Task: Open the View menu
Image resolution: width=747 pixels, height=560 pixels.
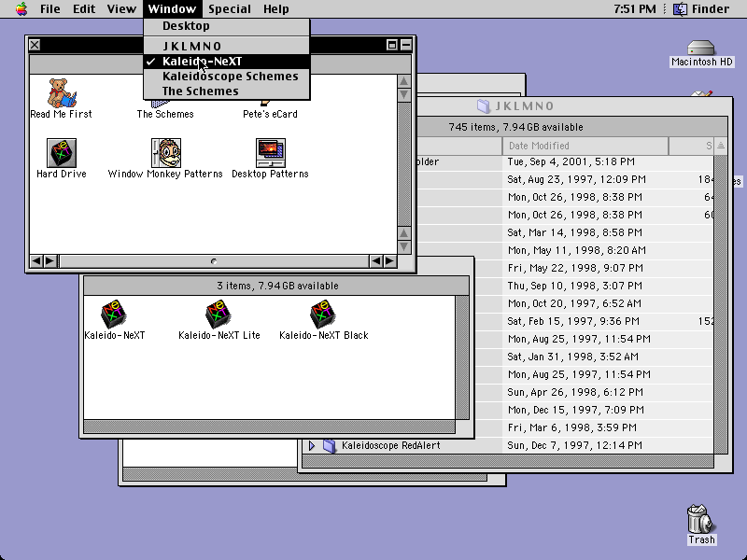Action: click(121, 8)
